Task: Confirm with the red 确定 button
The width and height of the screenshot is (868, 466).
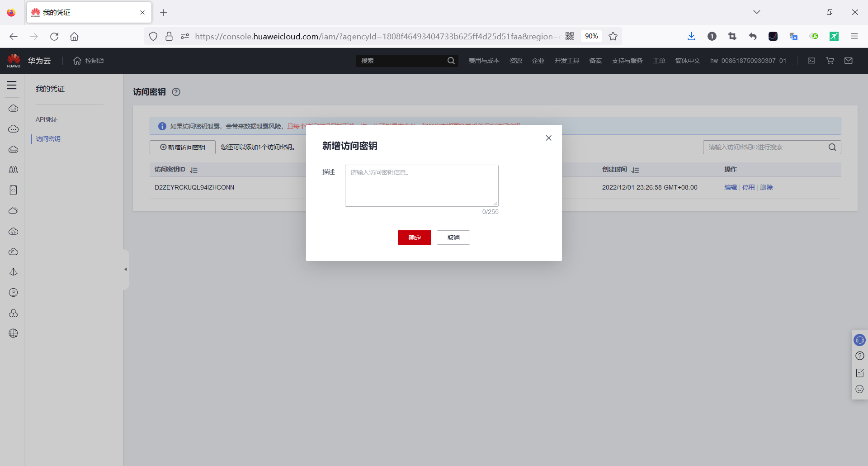Action: [x=415, y=238]
